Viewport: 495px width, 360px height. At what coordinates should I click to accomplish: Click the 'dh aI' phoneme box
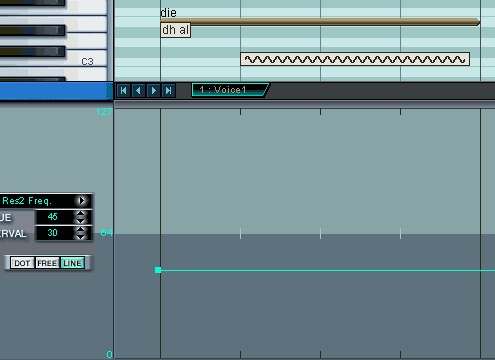[176, 30]
